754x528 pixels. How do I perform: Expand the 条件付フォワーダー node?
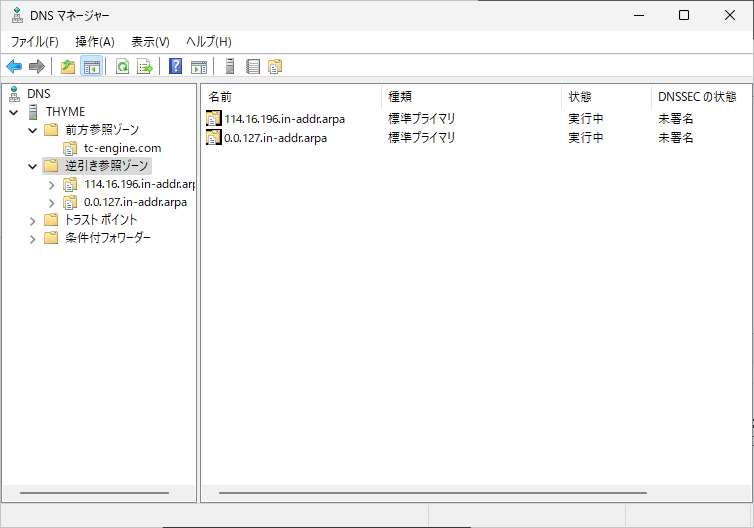(x=32, y=239)
